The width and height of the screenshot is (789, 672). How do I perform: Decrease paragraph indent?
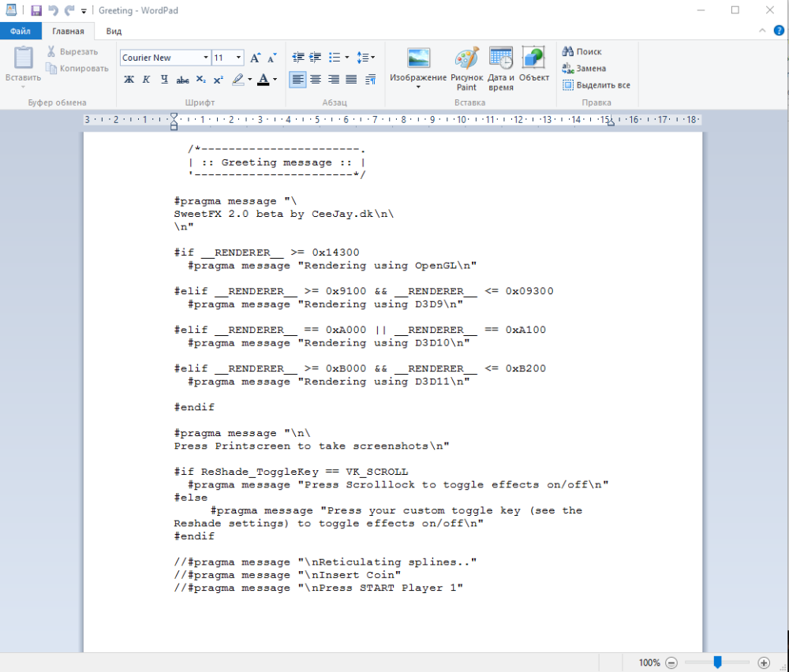click(298, 58)
